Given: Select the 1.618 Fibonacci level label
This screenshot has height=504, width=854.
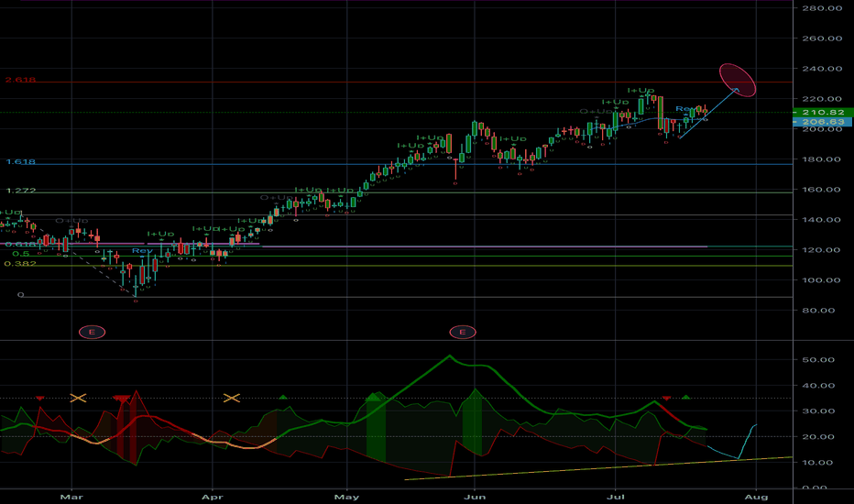Looking at the screenshot, I should 21,162.
